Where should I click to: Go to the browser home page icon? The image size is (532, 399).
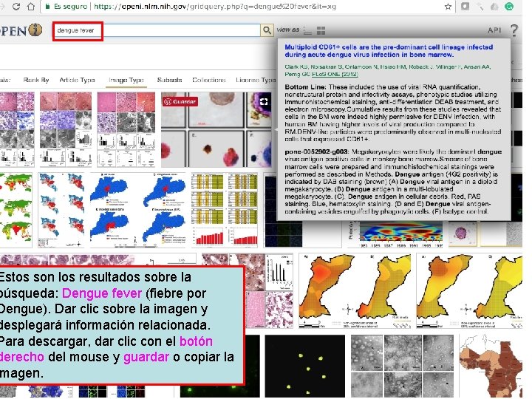pos(31,7)
